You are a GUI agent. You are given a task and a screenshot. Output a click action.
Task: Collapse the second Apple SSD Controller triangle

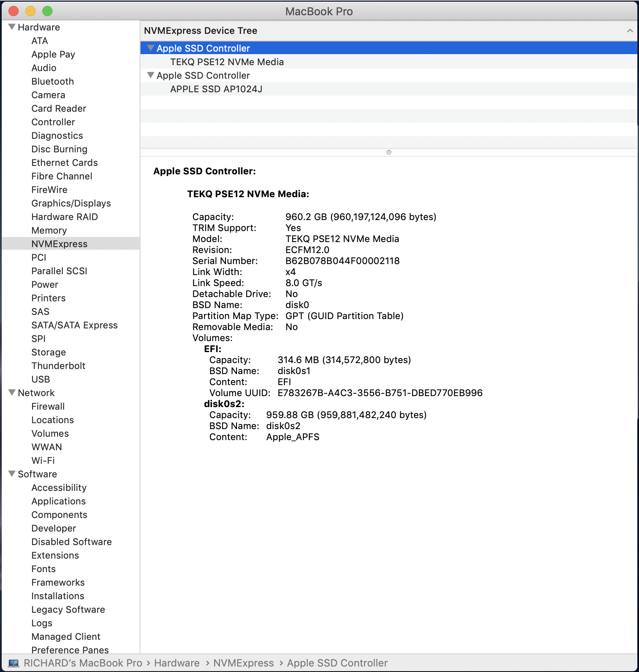pyautogui.click(x=150, y=75)
